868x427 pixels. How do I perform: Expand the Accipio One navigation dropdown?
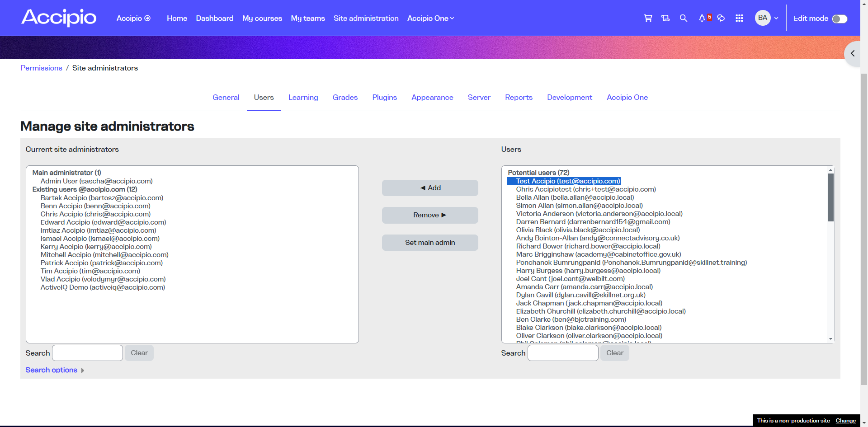430,18
